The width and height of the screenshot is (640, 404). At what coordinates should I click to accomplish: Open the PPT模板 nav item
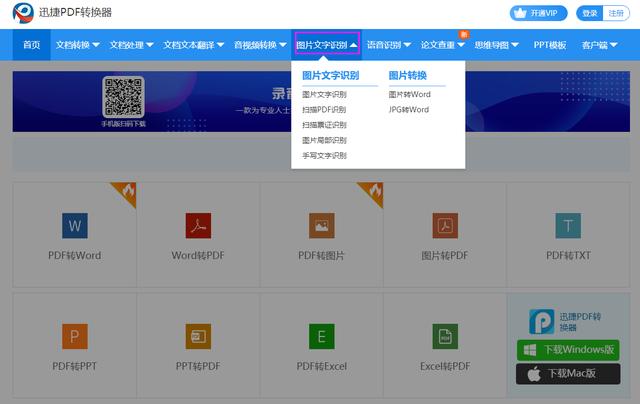[550, 45]
